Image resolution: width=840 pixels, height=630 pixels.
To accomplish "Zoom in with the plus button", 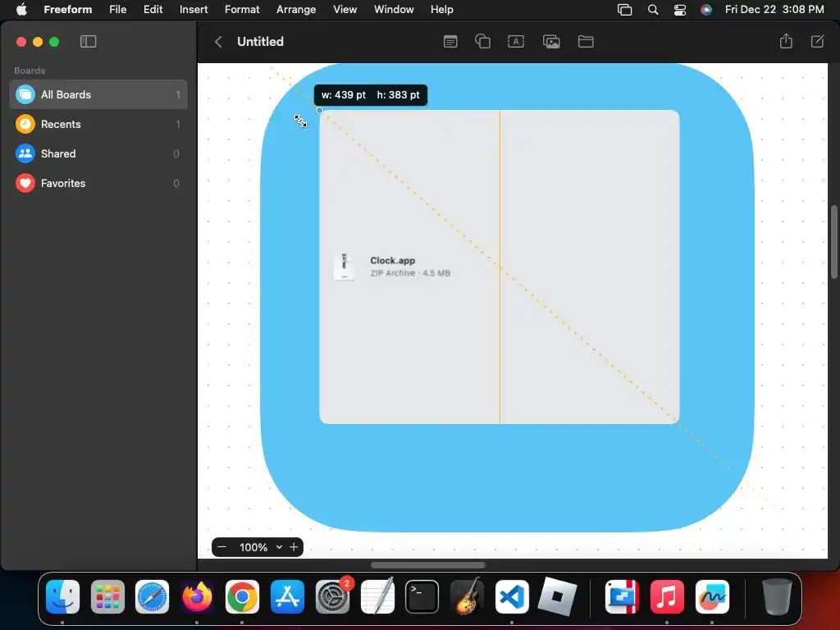I will [x=294, y=547].
